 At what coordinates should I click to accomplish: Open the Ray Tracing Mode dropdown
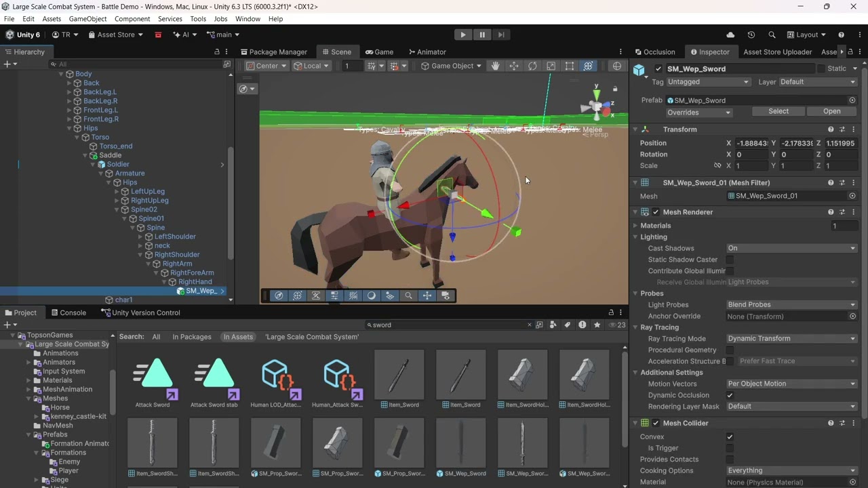791,338
